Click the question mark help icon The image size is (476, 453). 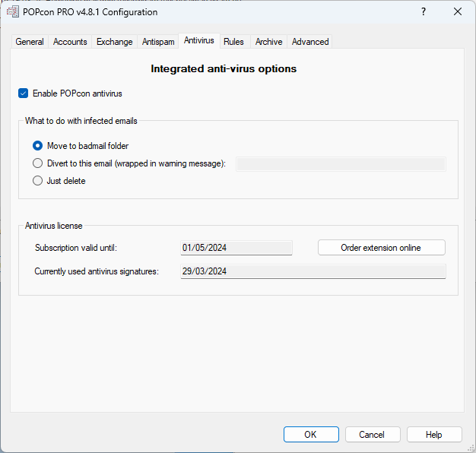click(424, 12)
